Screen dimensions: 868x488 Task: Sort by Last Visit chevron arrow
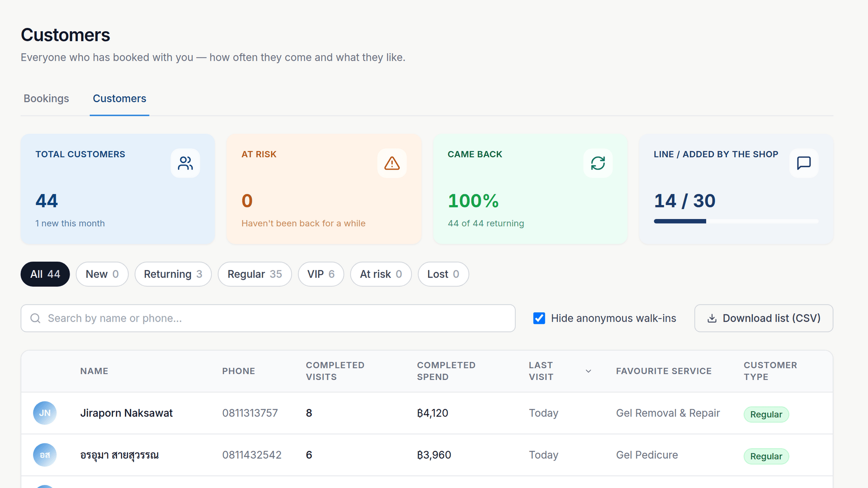pyautogui.click(x=588, y=371)
